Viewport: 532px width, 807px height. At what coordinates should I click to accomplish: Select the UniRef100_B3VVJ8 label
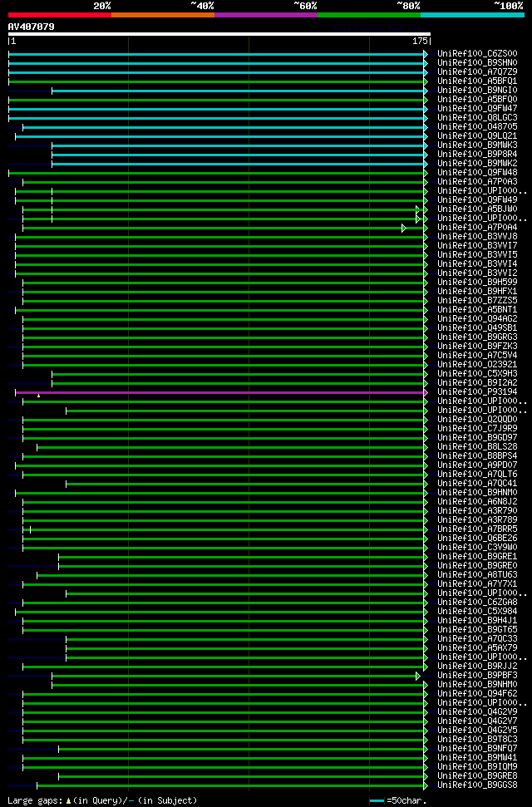click(477, 236)
